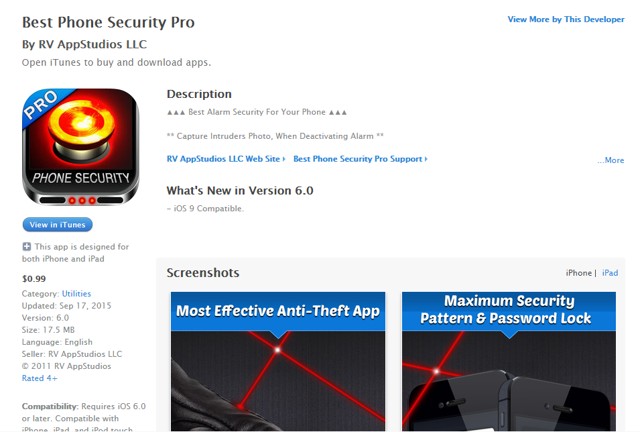Click the View in iTunes button
640x432 pixels.
pyautogui.click(x=58, y=225)
